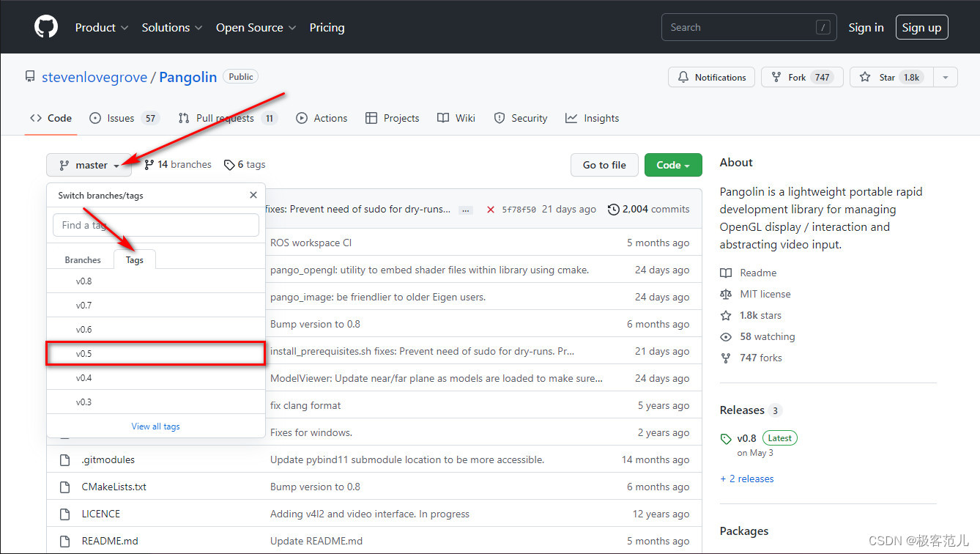Viewport: 980px width, 554px height.
Task: View the 747 forks link
Action: click(x=751, y=358)
